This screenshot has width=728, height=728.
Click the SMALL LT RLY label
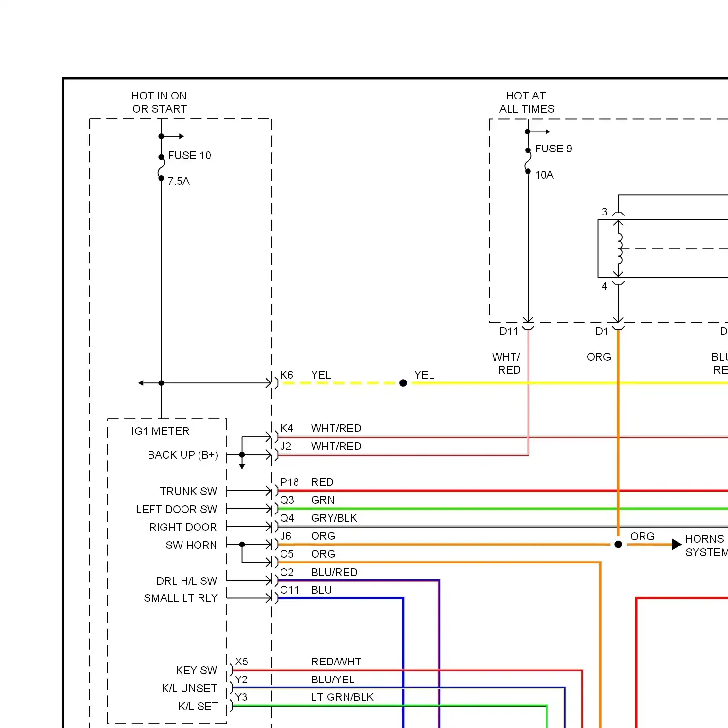181,598
